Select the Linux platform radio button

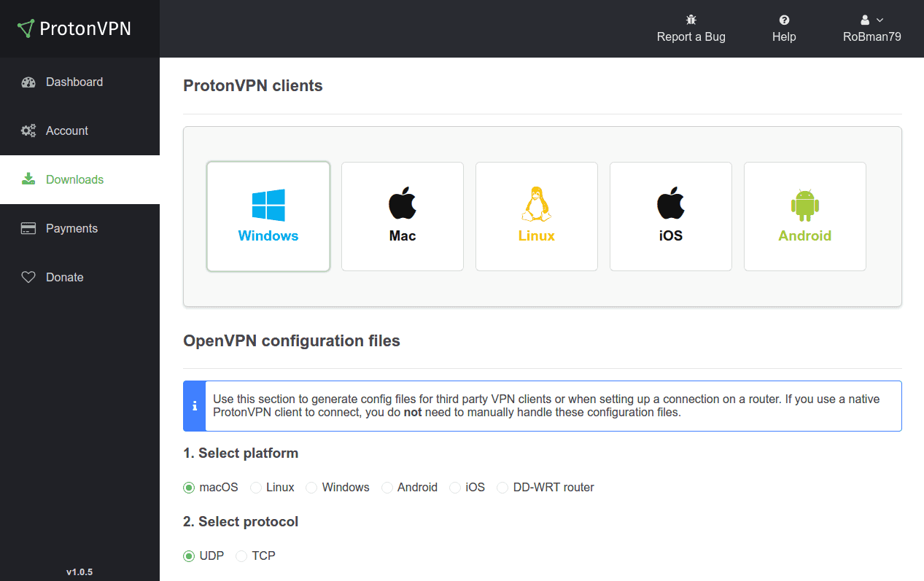click(x=256, y=487)
